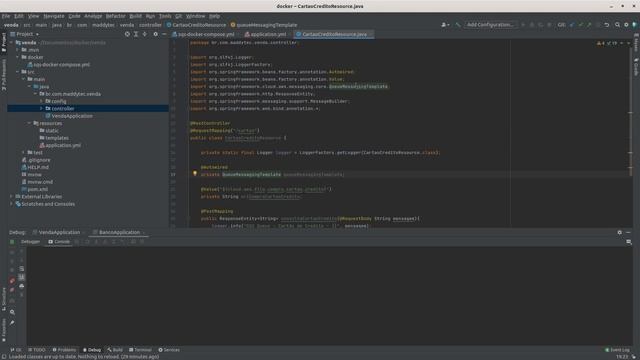Click the locate file target icon in Project panel
Image resolution: width=640 pixels, height=360 pixels.
pos(127,34)
